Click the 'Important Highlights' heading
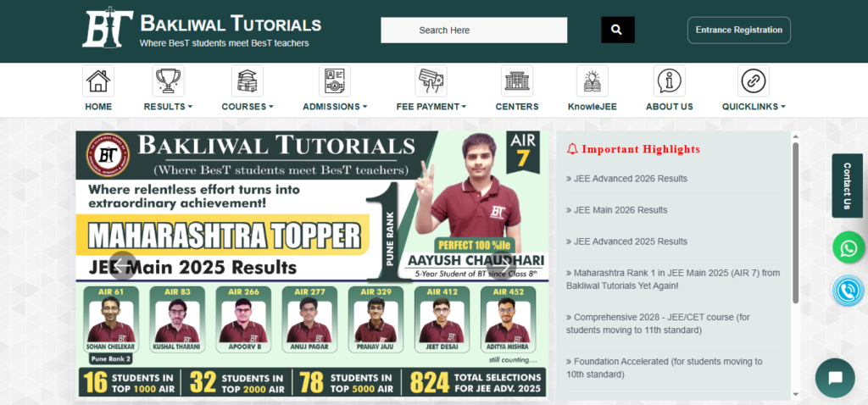Screen dimensions: 868x405 pos(641,149)
